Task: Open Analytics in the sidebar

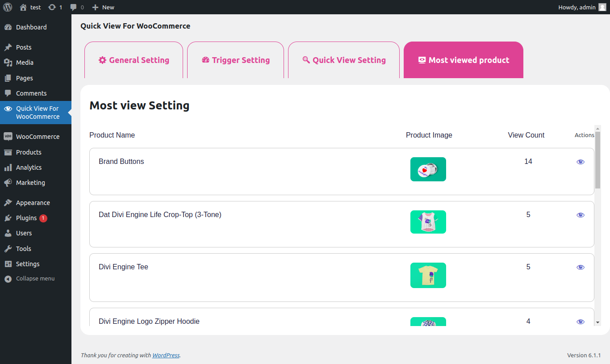Action: (x=29, y=167)
